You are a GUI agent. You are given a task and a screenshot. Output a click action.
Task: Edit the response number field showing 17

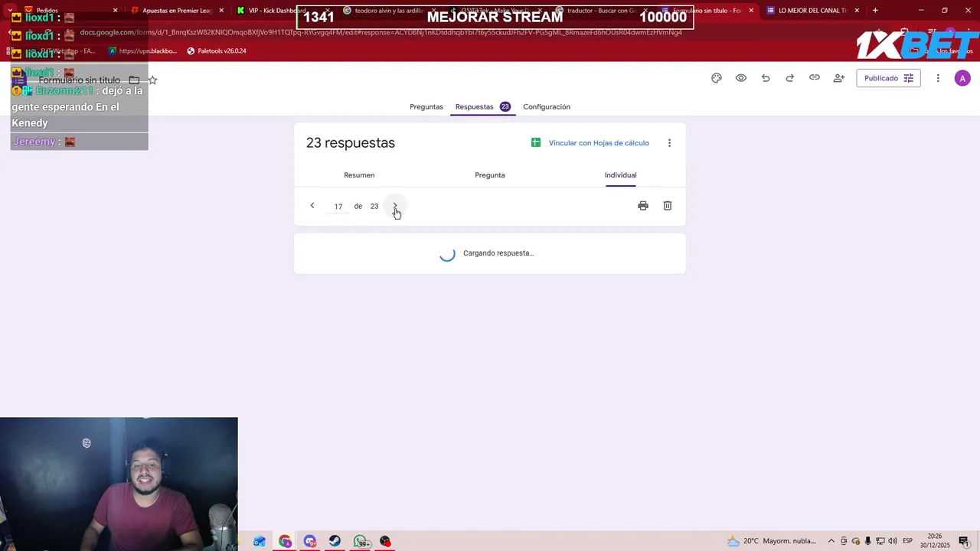pyautogui.click(x=338, y=207)
